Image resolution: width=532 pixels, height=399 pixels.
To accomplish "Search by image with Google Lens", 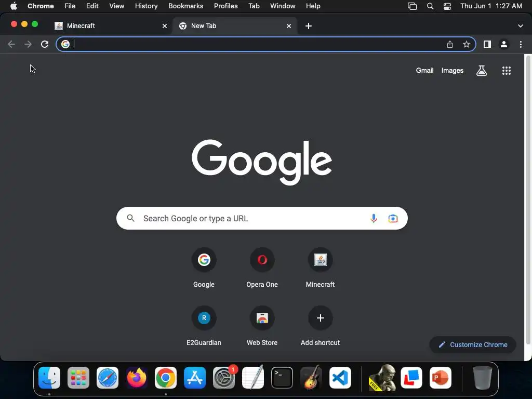I will (x=393, y=218).
